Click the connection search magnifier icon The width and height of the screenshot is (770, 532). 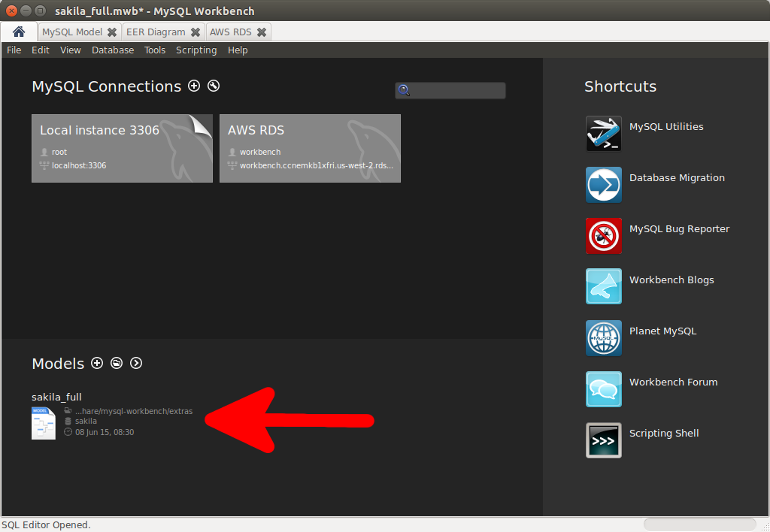tap(404, 90)
